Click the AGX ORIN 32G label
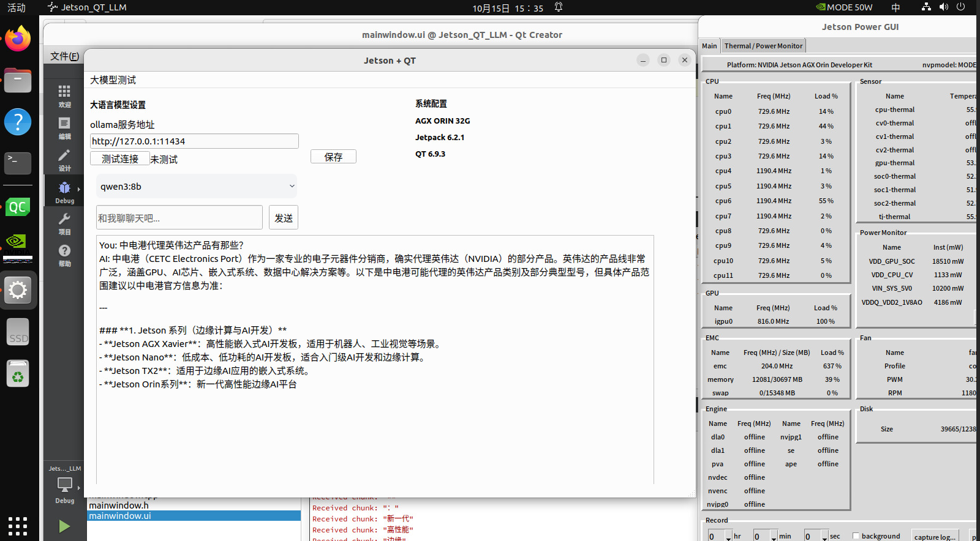This screenshot has width=980, height=541. 443,121
